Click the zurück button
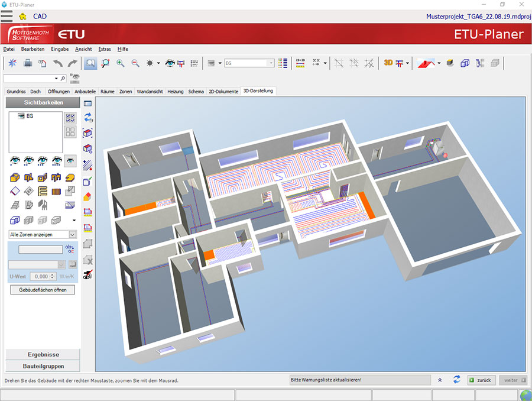 [481, 380]
